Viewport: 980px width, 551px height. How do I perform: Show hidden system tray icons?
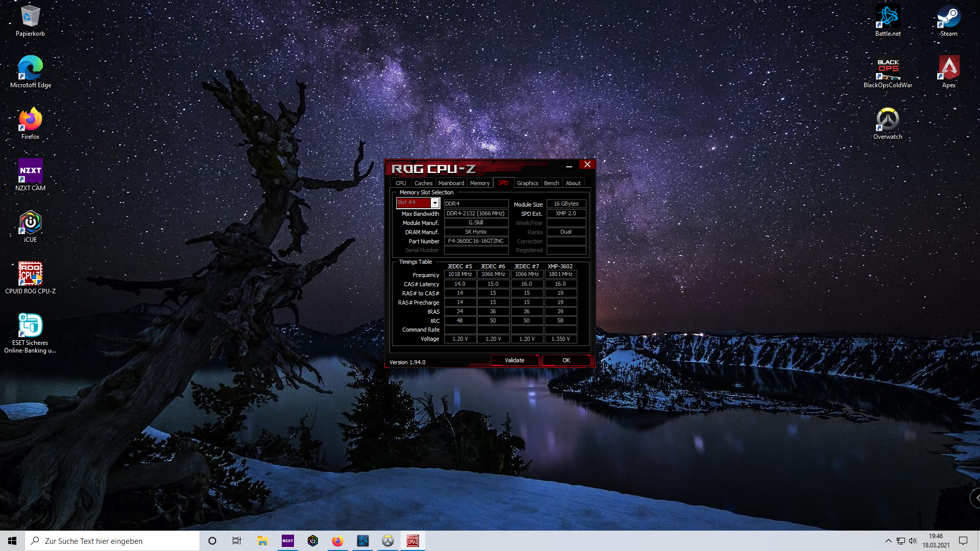pos(888,541)
